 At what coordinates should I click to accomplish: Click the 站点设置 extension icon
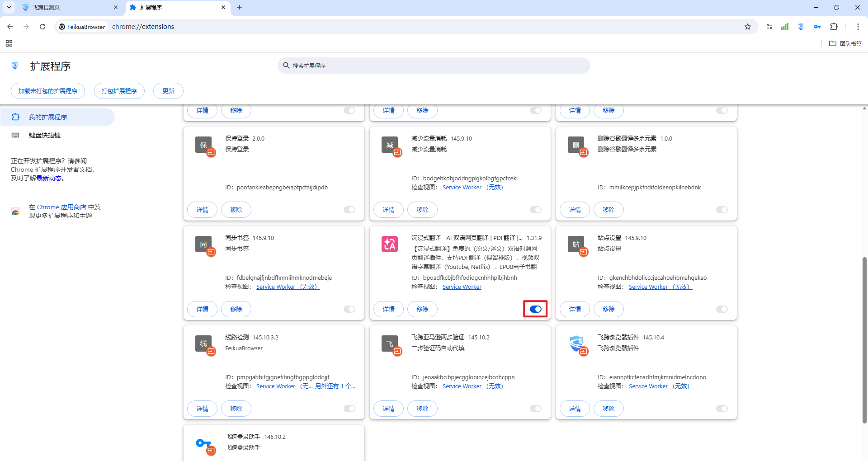(x=576, y=245)
